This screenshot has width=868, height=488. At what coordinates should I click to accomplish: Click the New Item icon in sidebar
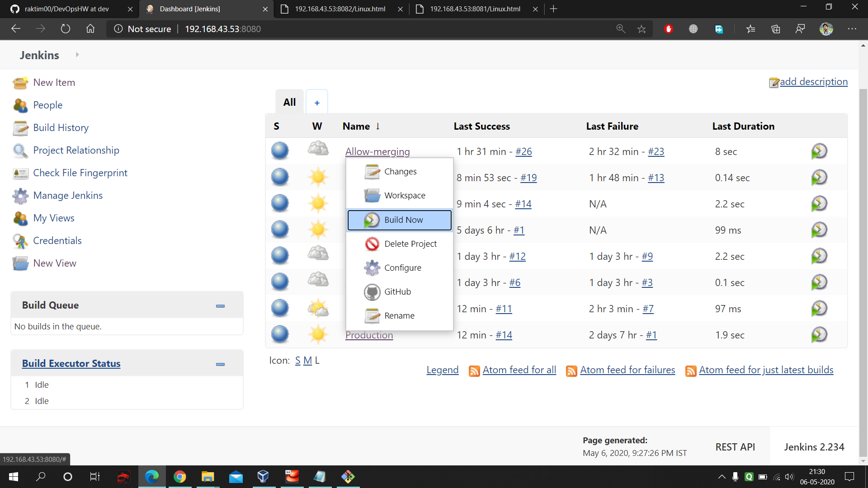click(20, 83)
